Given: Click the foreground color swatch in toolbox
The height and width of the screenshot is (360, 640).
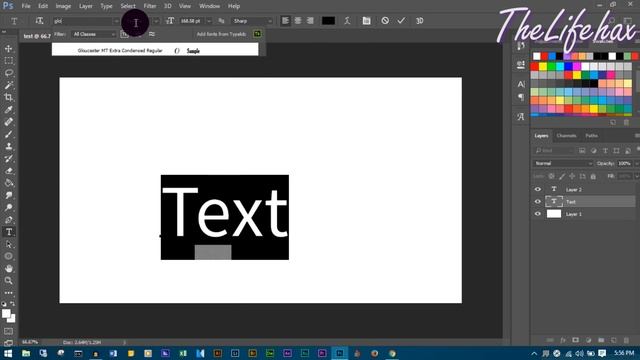Looking at the screenshot, I should click(6, 313).
